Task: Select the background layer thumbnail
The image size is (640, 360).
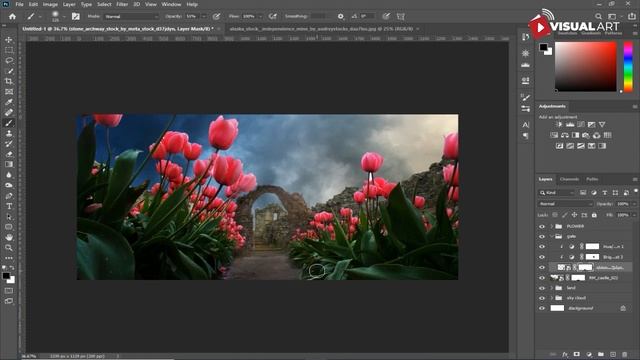Action: pyautogui.click(x=557, y=309)
